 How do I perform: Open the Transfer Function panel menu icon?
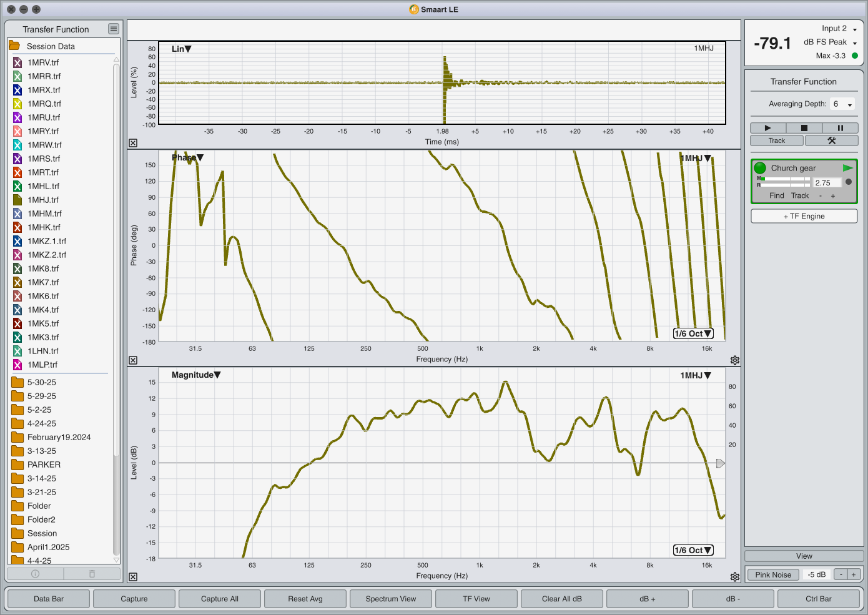point(113,29)
